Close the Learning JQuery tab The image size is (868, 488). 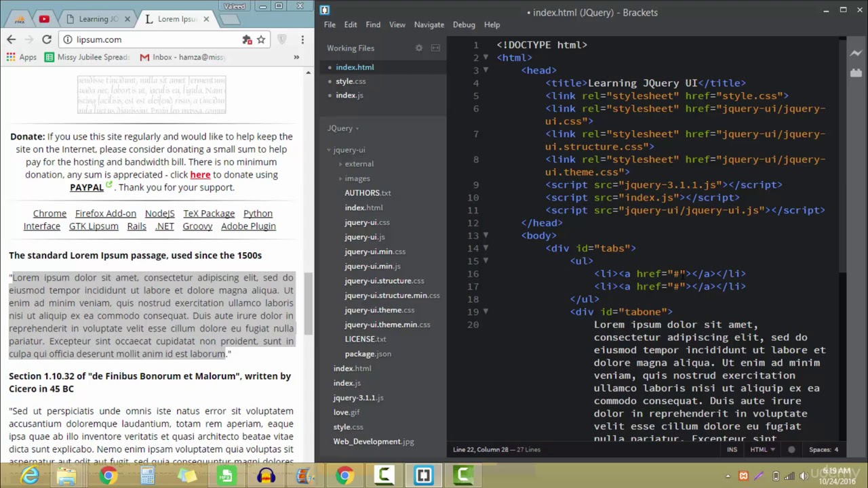coord(127,19)
